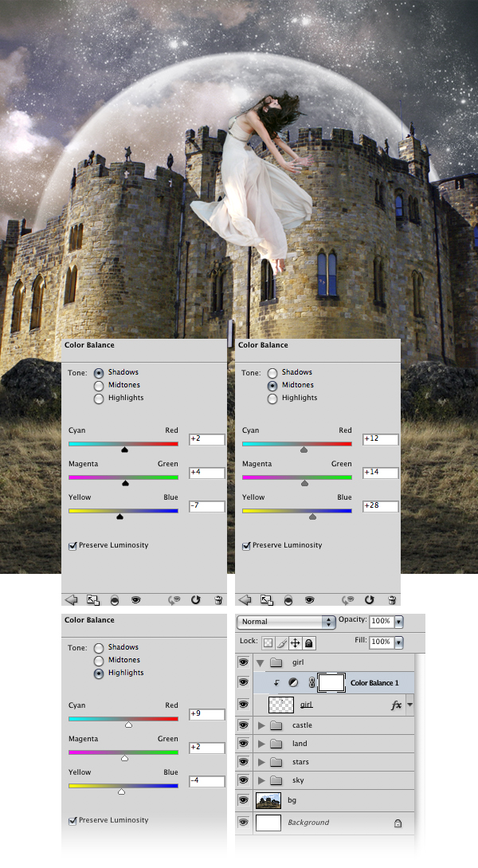The image size is (478, 868).
Task: Delete adjustment via trash in Midtones panel
Action: (x=392, y=599)
